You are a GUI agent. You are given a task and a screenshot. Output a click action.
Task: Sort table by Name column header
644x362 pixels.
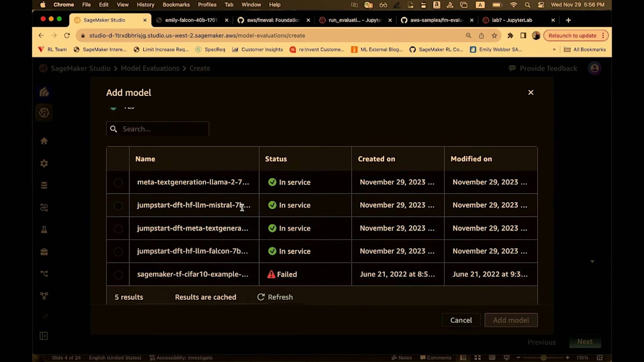click(x=145, y=159)
